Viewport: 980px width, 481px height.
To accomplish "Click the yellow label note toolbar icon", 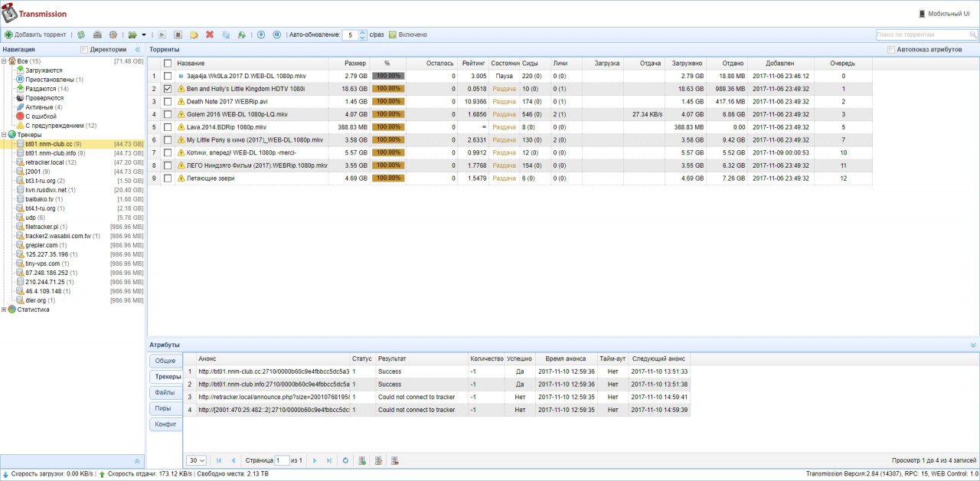I will click(194, 34).
